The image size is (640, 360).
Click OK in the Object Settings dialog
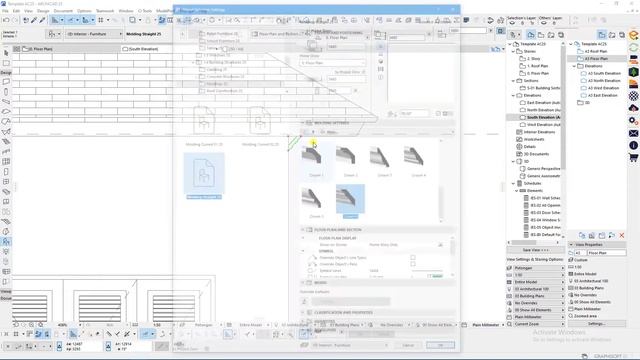tap(440, 345)
